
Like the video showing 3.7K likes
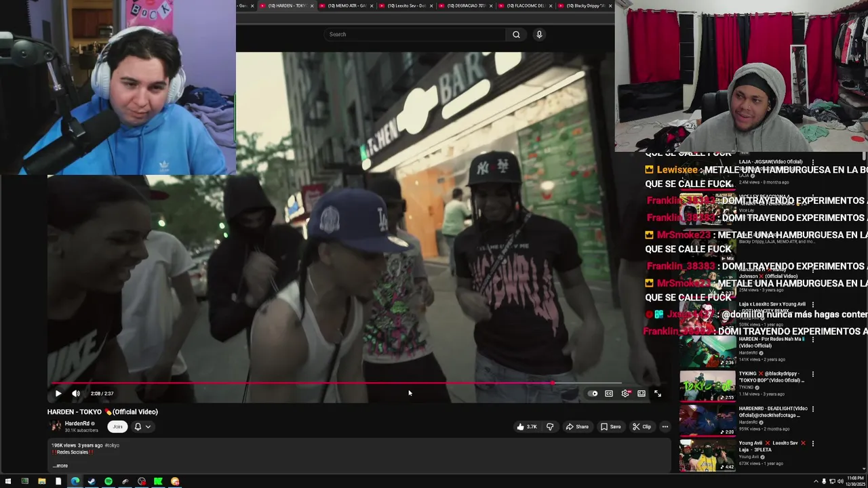(x=526, y=426)
